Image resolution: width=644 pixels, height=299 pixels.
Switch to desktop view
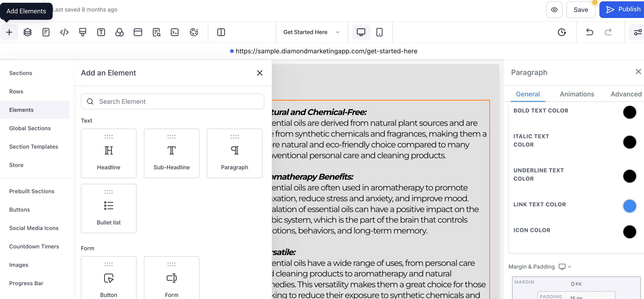click(x=361, y=32)
